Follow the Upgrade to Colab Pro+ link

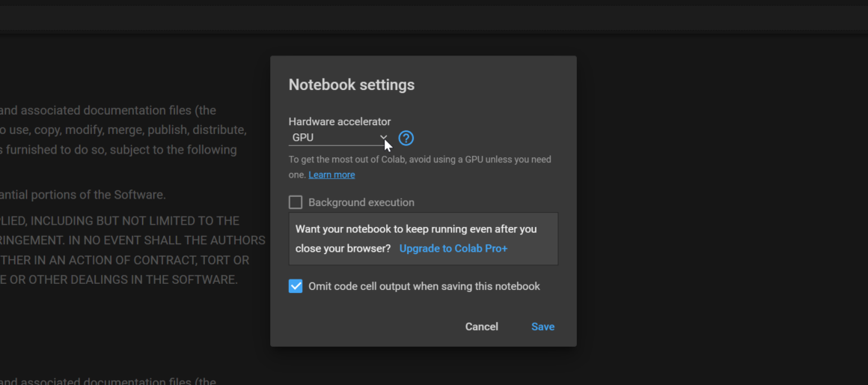click(x=453, y=248)
